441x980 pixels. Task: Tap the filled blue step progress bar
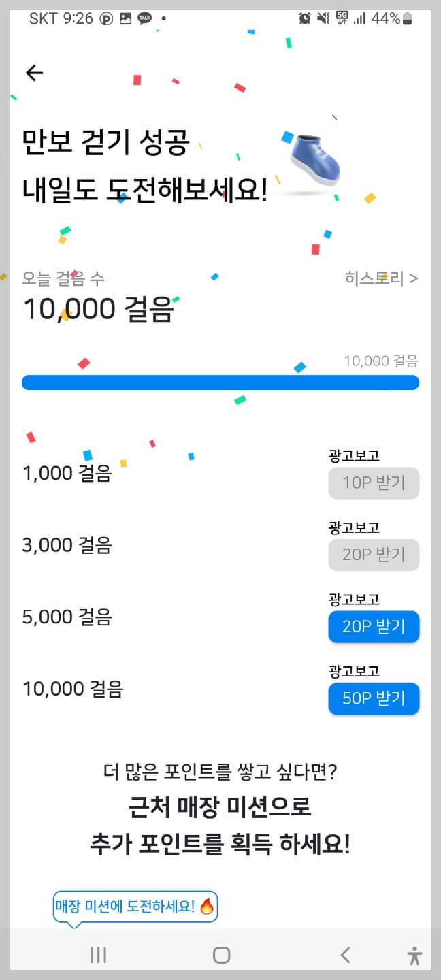220,382
